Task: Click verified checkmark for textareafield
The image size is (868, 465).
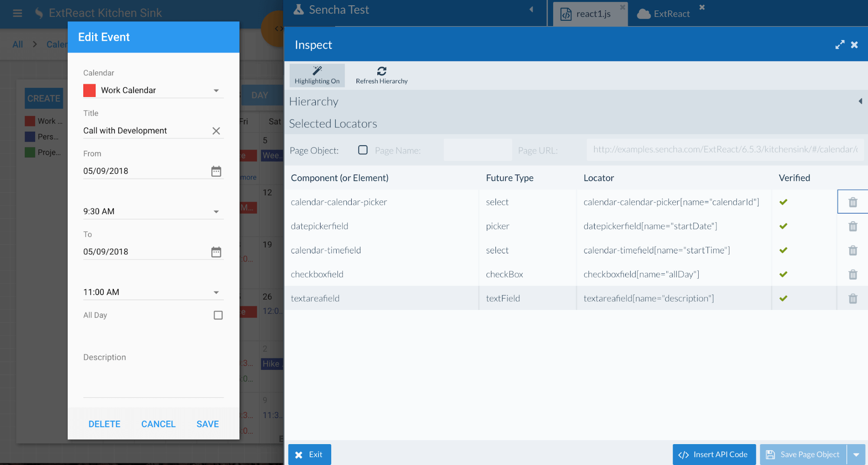Action: [x=783, y=299]
